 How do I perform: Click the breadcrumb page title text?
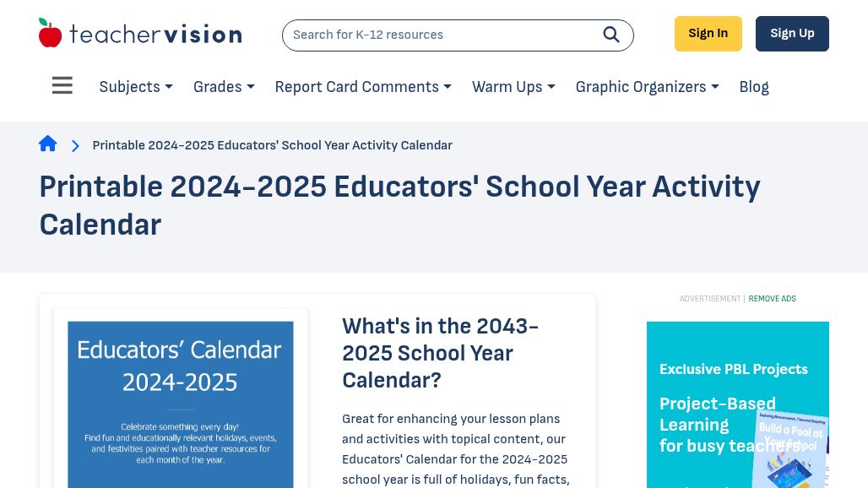tap(273, 145)
